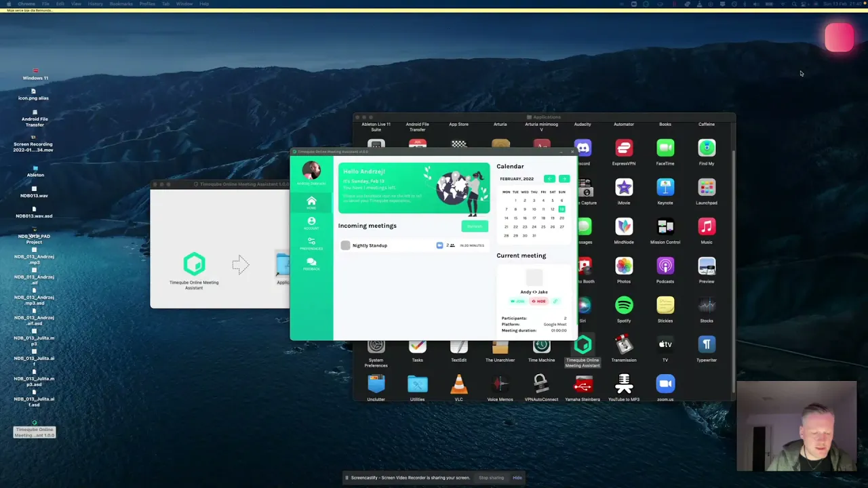Viewport: 868px width, 488px height.
Task: Select day 27 in the Timeqube calendar
Action: coord(561,226)
